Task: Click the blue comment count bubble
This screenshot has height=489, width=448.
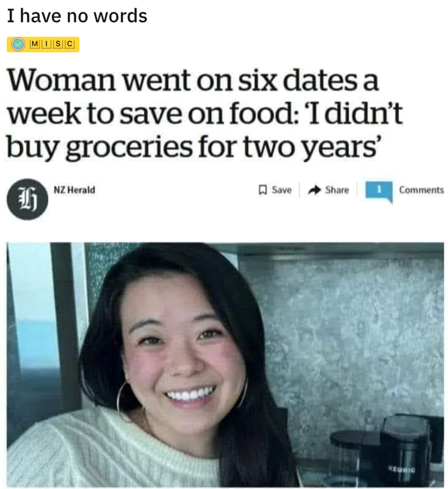Action: (x=379, y=191)
